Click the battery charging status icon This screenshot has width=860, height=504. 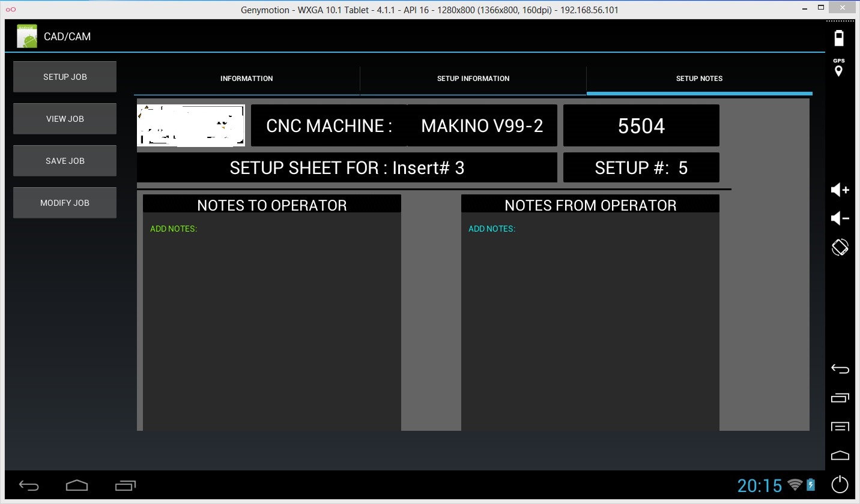811,485
